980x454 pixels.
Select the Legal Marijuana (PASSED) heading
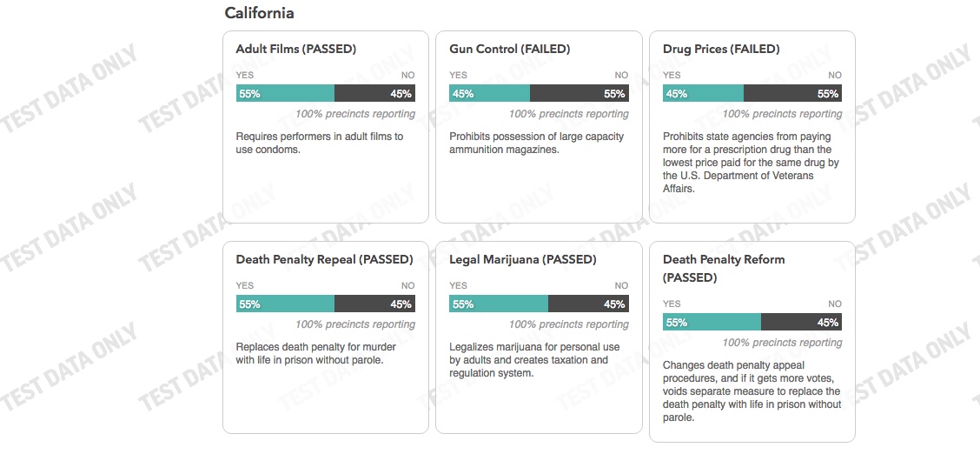pyautogui.click(x=522, y=260)
